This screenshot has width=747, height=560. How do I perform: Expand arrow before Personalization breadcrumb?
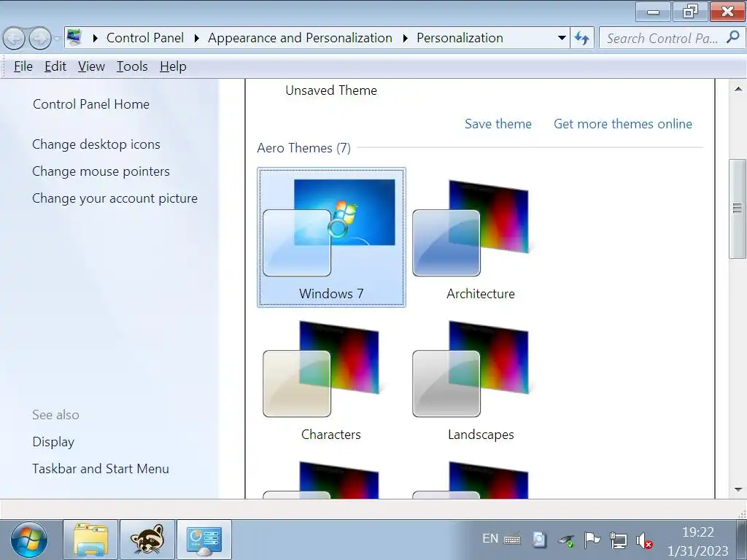405,38
